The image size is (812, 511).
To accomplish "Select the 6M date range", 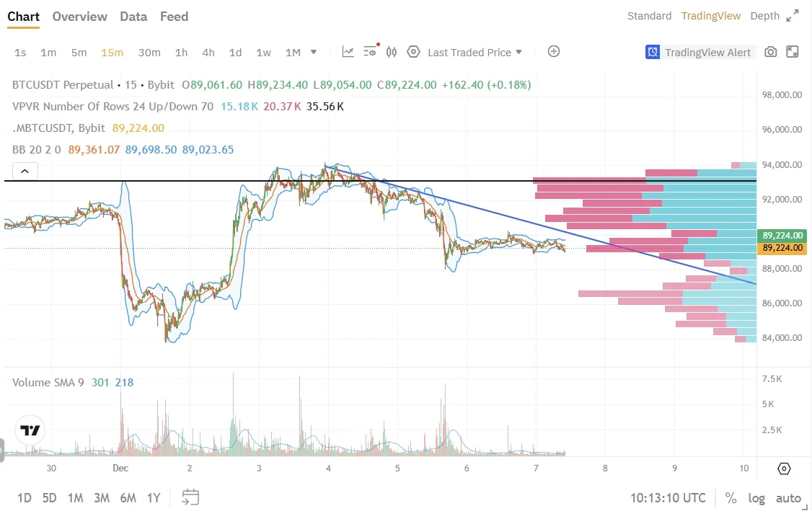I will 128,498.
